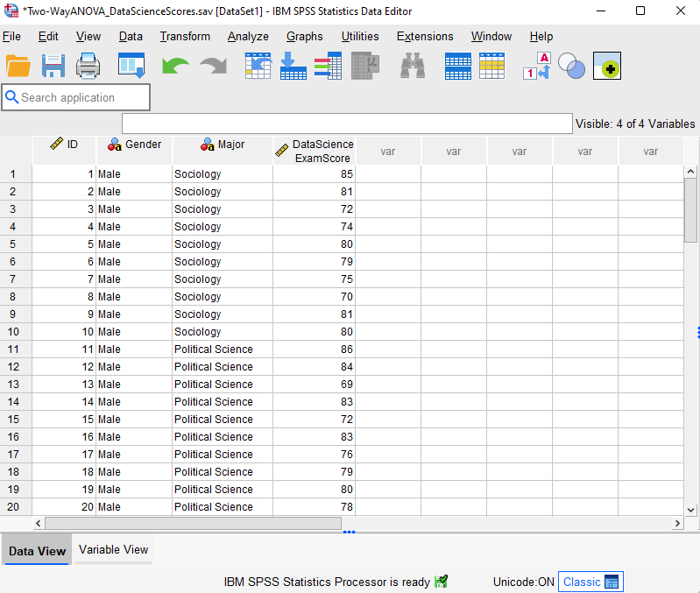This screenshot has height=593, width=700.
Task: Click the first empty var column header
Action: pyautogui.click(x=388, y=151)
